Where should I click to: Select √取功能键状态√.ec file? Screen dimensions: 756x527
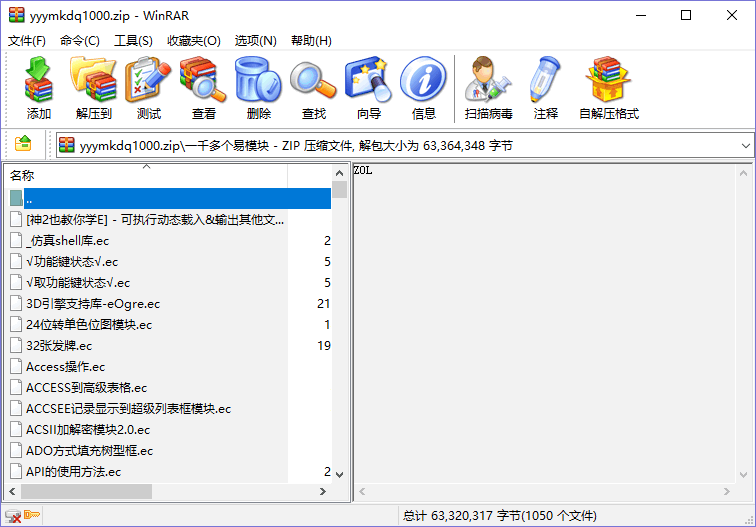click(x=170, y=283)
